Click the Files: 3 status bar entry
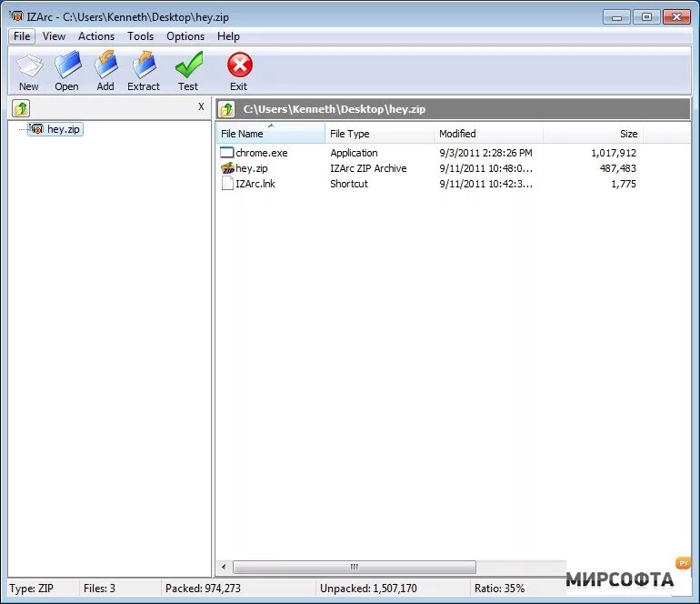 (100, 589)
